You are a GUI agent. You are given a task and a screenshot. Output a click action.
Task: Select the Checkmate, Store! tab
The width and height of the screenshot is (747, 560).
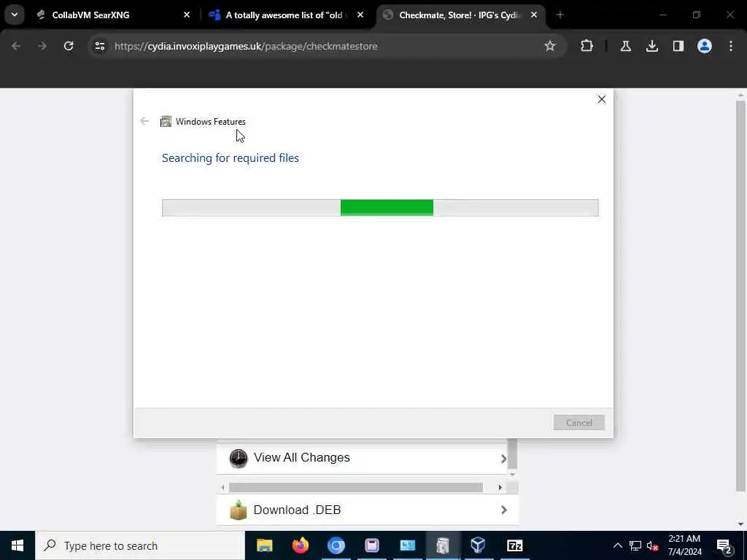point(460,15)
